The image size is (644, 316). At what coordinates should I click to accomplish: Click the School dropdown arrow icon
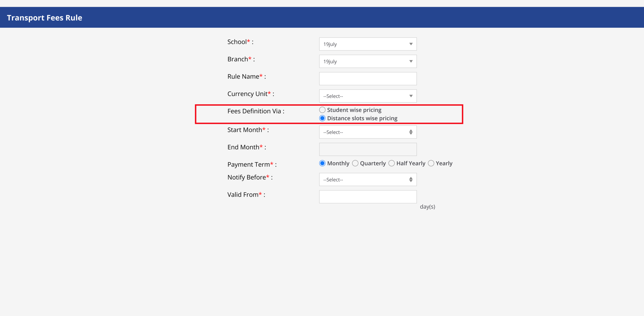(x=411, y=44)
